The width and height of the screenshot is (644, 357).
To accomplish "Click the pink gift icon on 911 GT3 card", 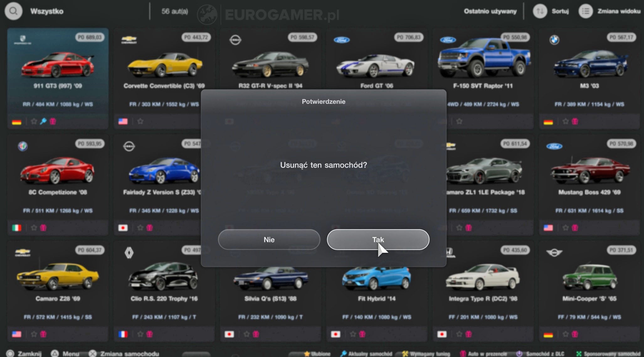I will pyautogui.click(x=53, y=121).
